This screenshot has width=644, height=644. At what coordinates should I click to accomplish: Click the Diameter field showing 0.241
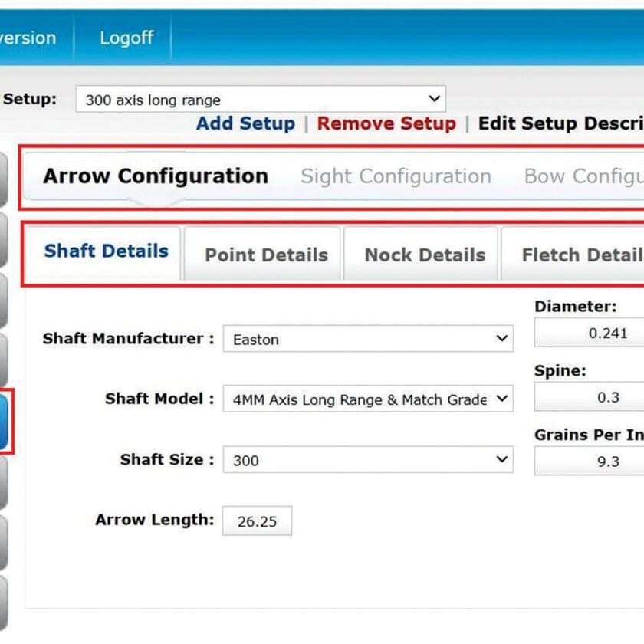point(590,333)
